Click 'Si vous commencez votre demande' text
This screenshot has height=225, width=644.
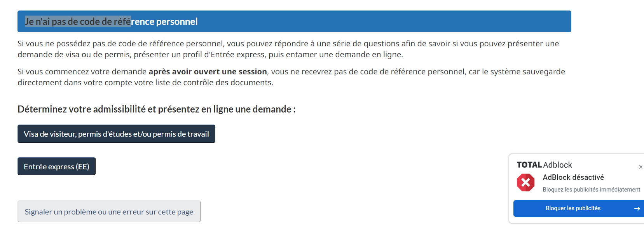(x=82, y=72)
